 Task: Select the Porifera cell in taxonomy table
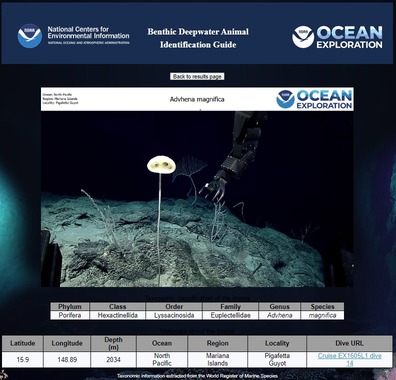point(70,315)
